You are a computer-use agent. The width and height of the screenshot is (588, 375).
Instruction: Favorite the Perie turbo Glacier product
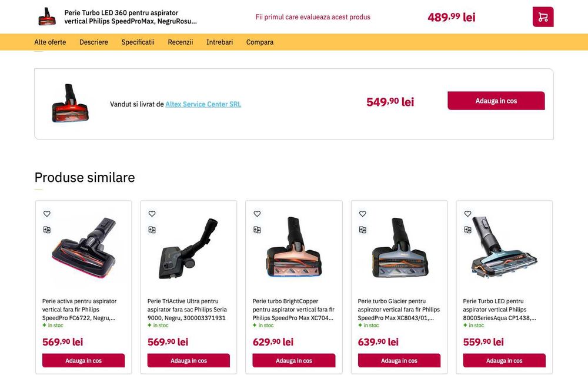pos(363,214)
